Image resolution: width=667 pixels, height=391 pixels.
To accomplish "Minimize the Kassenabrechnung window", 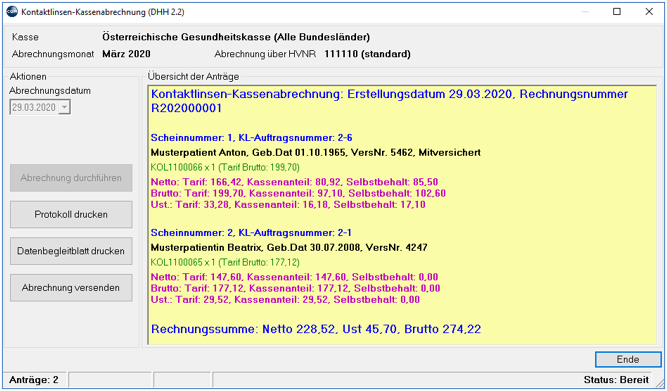I will point(585,12).
